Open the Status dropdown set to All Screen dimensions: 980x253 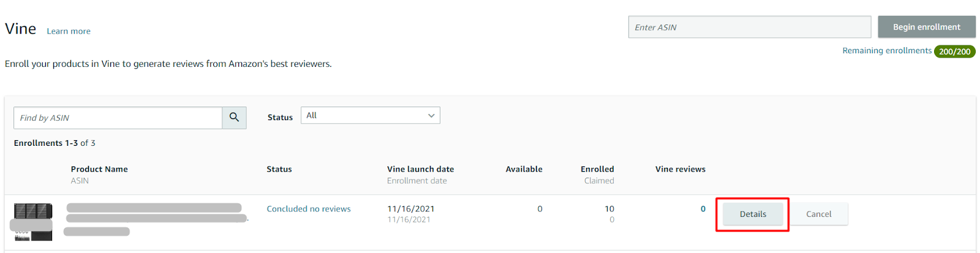tap(370, 115)
